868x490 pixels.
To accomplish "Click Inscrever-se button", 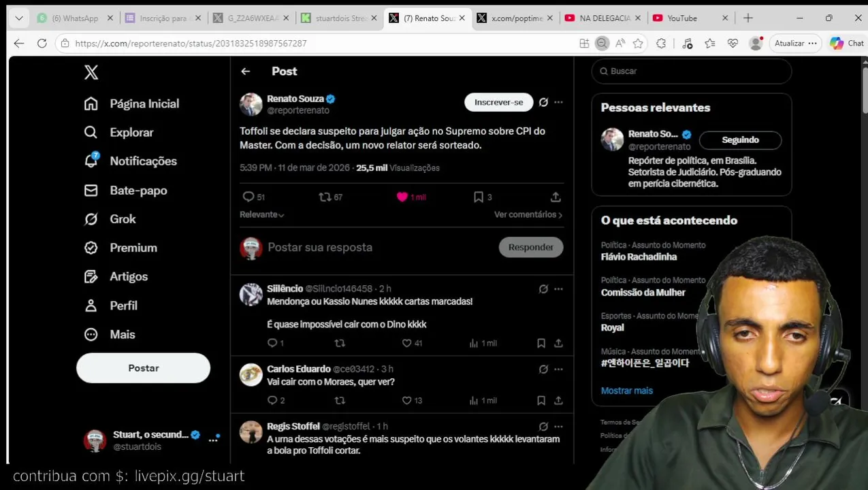I will (498, 102).
